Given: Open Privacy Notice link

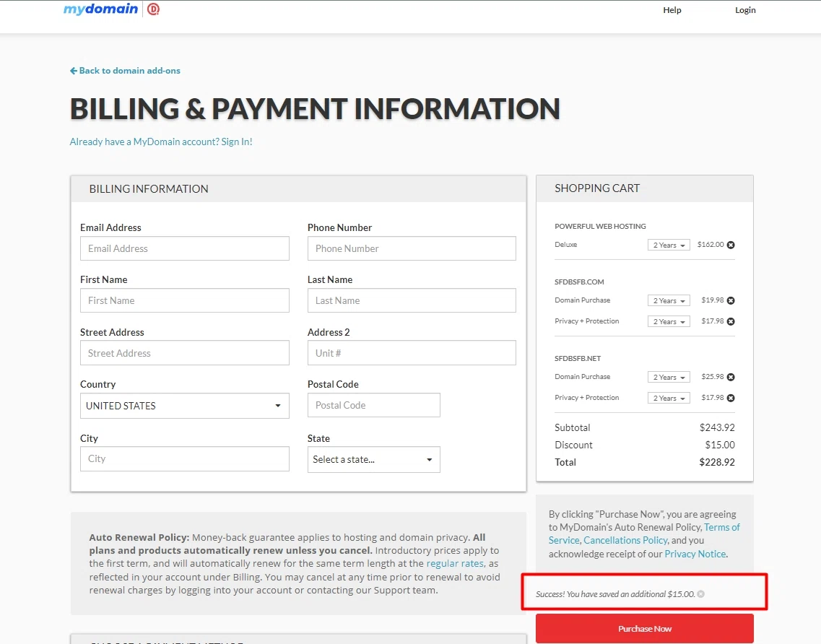Looking at the screenshot, I should click(695, 554).
